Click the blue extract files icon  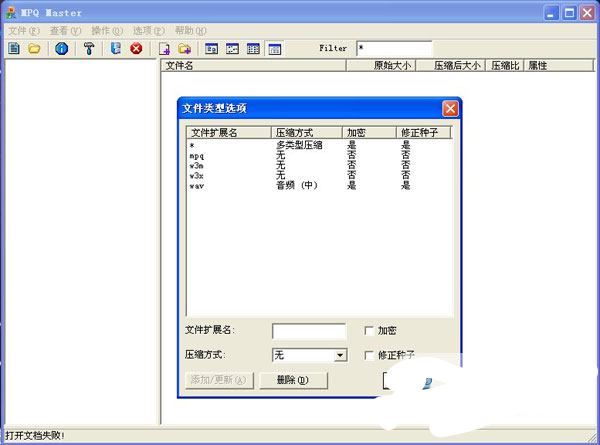(x=116, y=48)
